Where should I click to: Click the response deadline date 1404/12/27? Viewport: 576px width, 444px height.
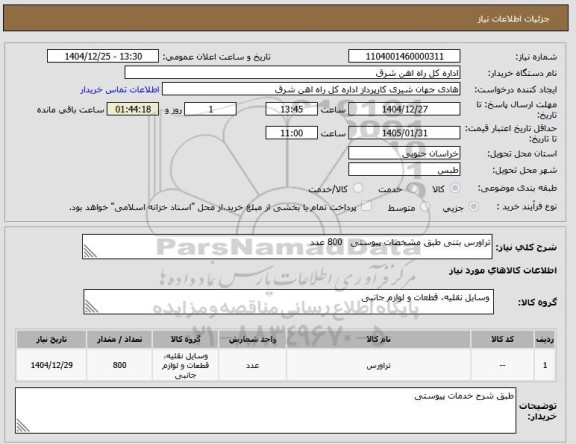(x=404, y=109)
